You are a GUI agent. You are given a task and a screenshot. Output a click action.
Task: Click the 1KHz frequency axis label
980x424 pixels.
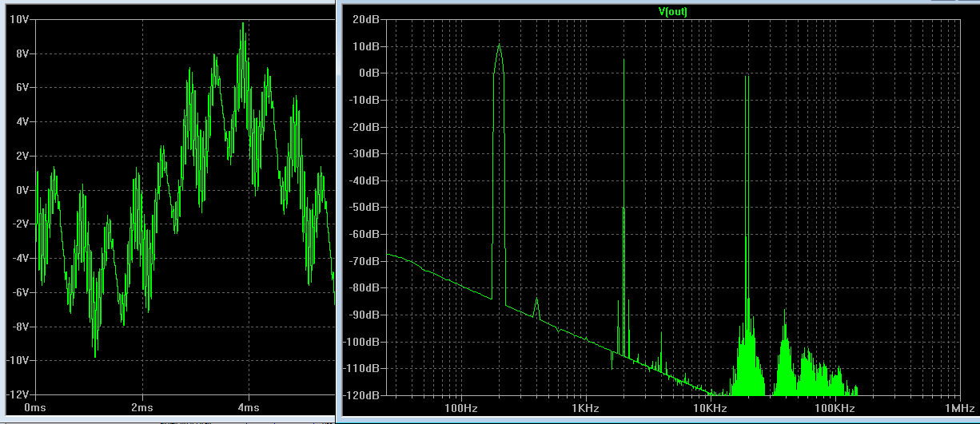585,407
